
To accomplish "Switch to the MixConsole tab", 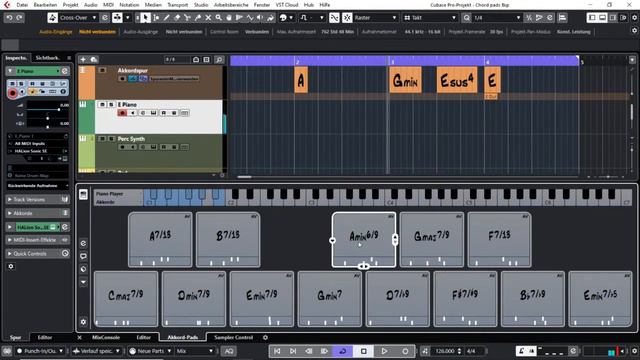I will pos(106,338).
